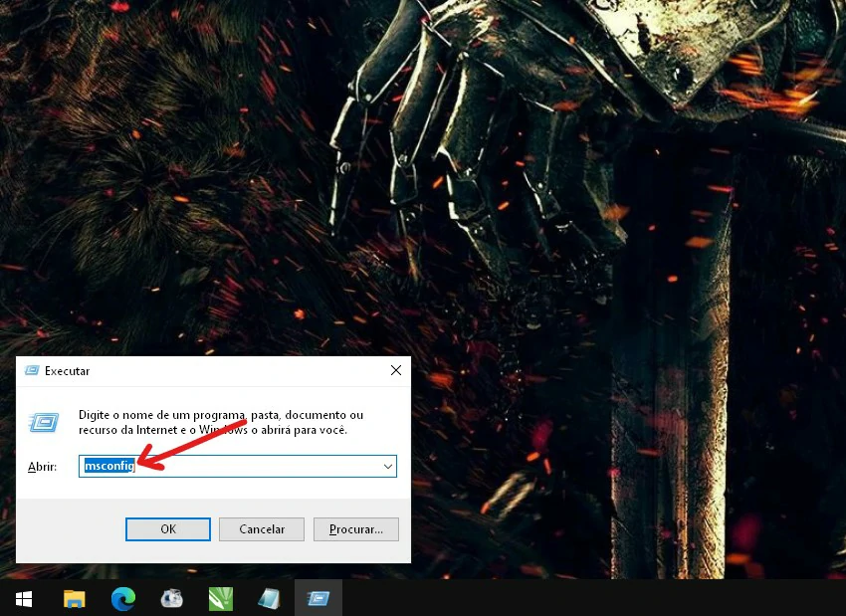
Task: Click the Cancelar button
Action: (262, 529)
